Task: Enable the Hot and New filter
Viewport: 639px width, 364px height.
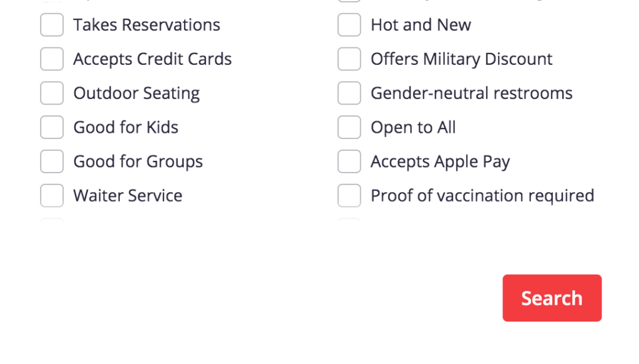Action: click(x=349, y=25)
